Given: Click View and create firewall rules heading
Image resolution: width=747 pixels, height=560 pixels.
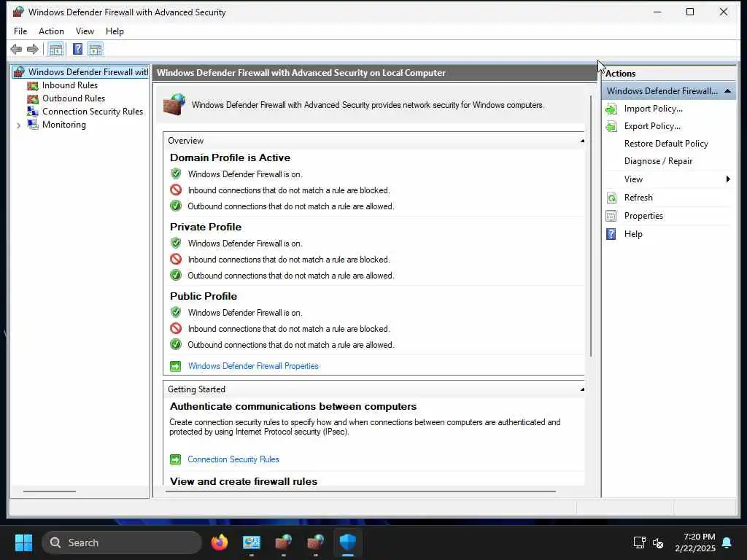Looking at the screenshot, I should tap(244, 481).
